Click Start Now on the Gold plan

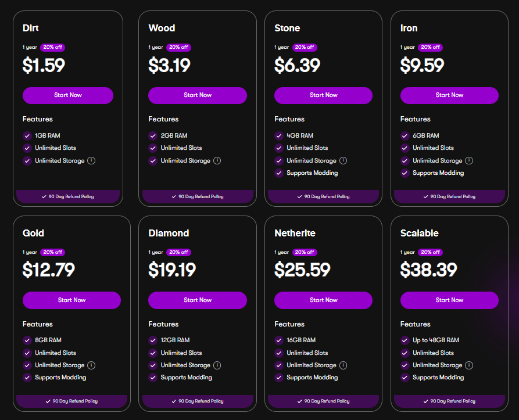(71, 300)
